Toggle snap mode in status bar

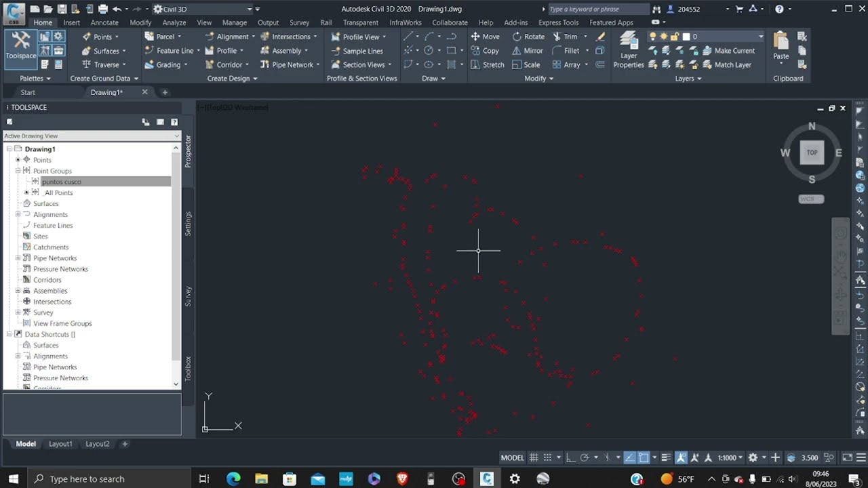(x=547, y=457)
